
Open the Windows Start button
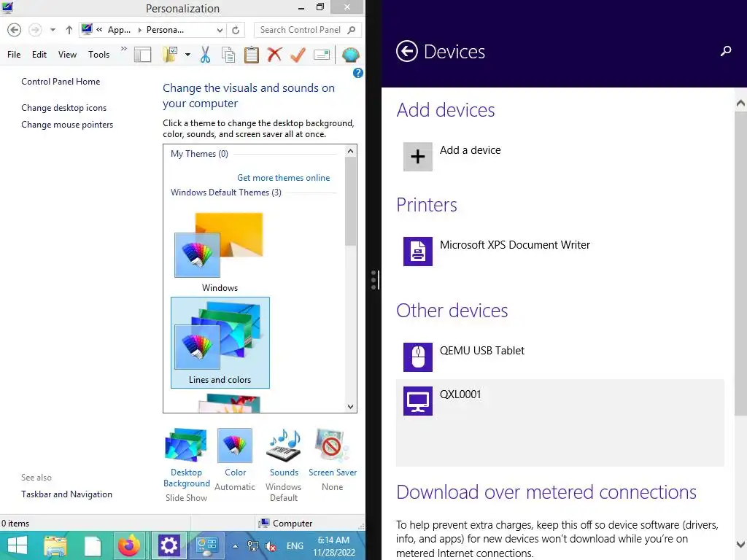tap(18, 545)
